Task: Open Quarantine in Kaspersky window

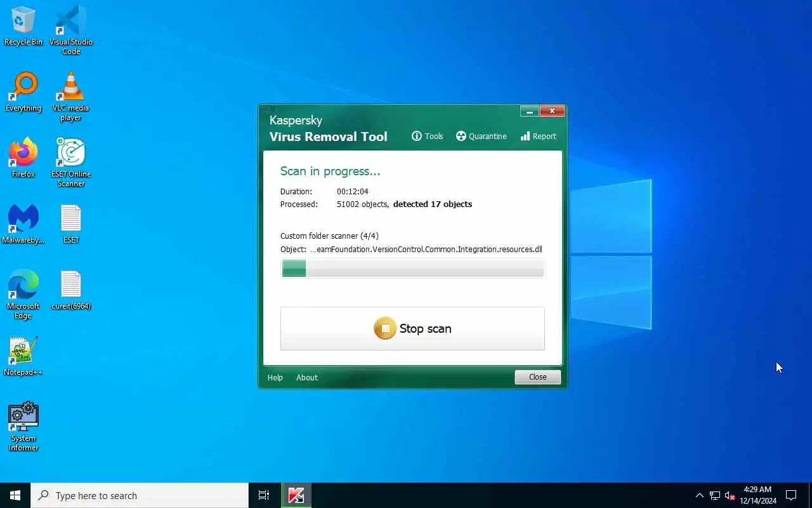Action: (x=481, y=136)
